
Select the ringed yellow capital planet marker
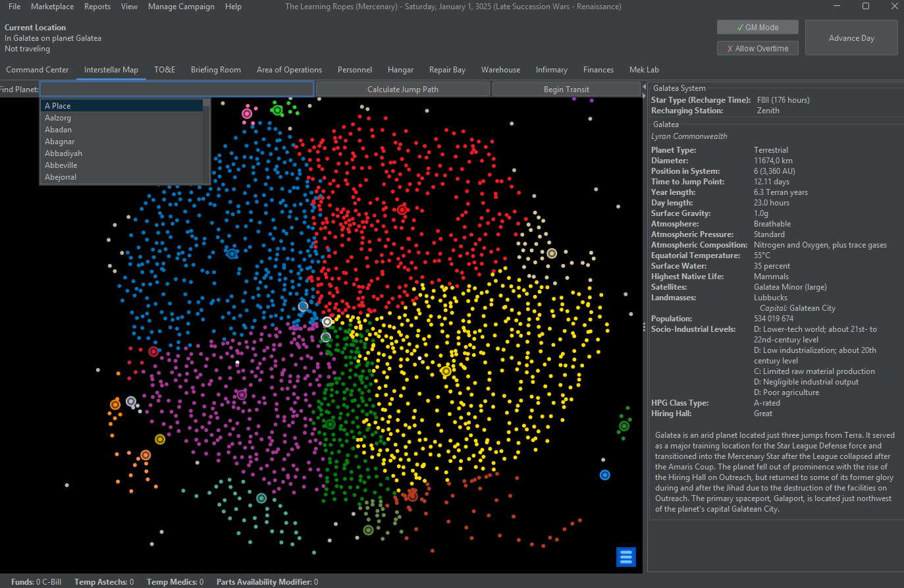click(446, 371)
